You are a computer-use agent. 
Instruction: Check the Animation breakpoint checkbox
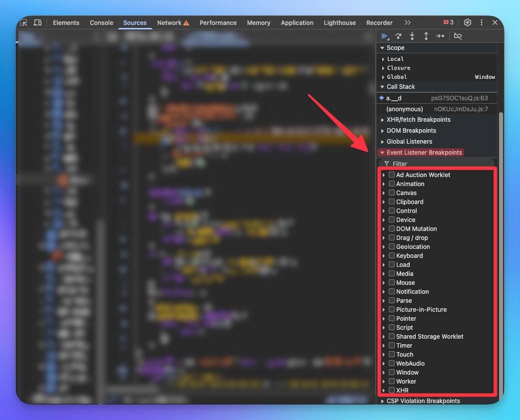pyautogui.click(x=392, y=184)
